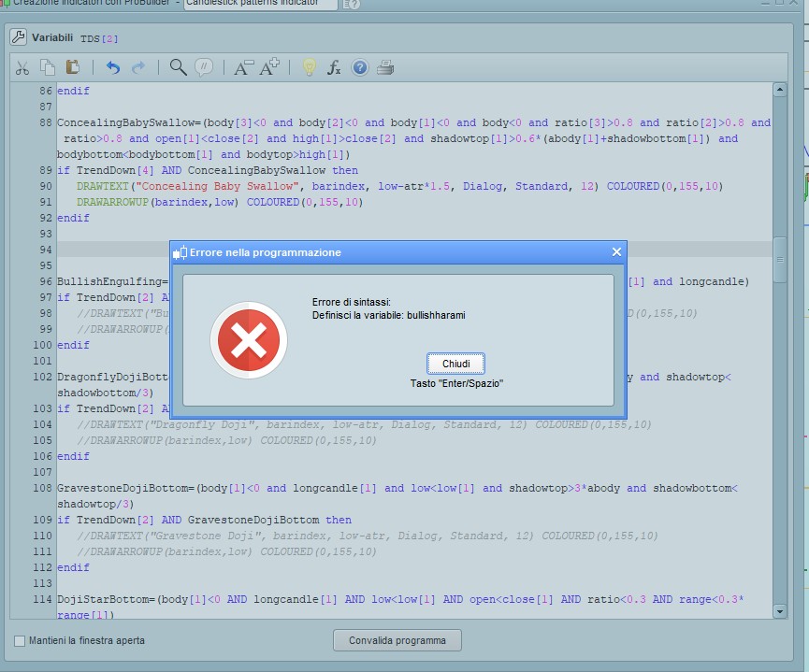
Task: Click the indicator name field 'Candlestick patterns indicator'
Action: coord(259,4)
